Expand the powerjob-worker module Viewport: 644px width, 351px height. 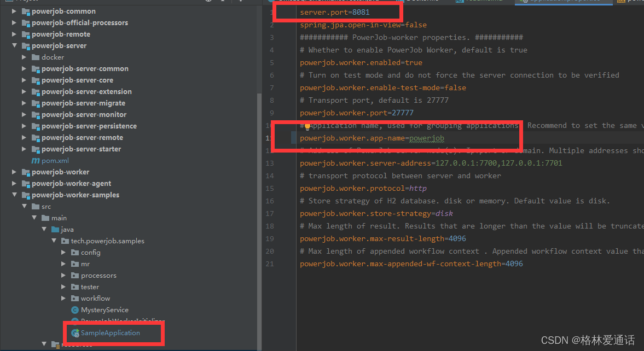click(x=14, y=172)
